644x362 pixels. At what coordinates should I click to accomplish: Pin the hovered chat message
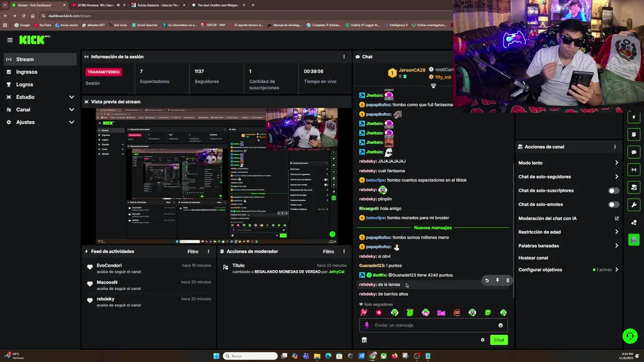pos(497,281)
